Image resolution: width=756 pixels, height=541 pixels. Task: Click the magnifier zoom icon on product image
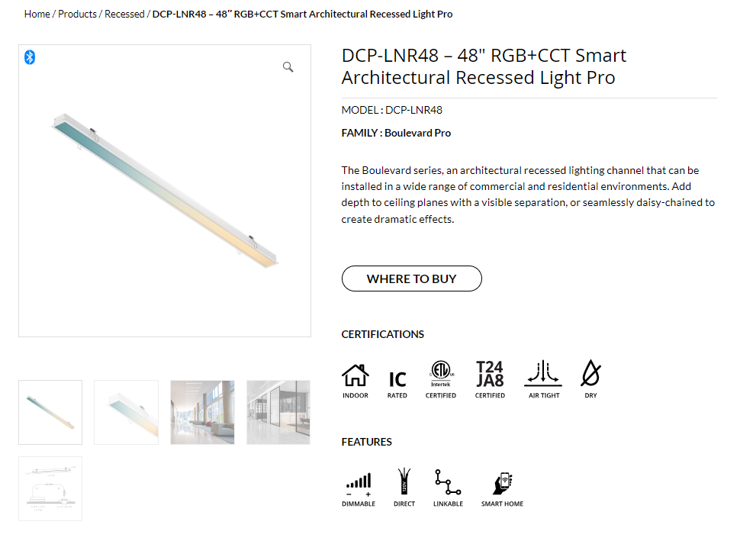288,67
